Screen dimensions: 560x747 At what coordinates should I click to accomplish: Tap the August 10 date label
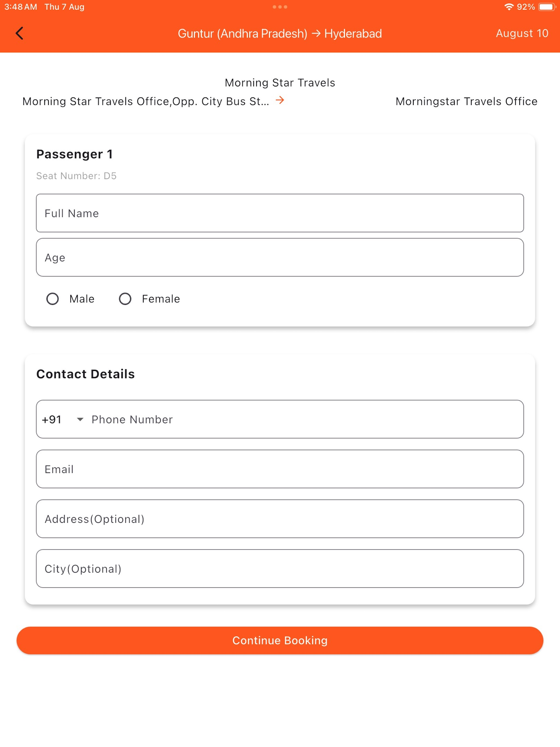pyautogui.click(x=522, y=33)
